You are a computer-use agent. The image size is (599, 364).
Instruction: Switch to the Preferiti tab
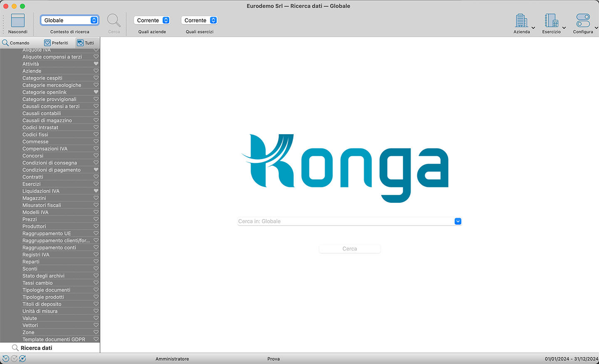coord(56,43)
